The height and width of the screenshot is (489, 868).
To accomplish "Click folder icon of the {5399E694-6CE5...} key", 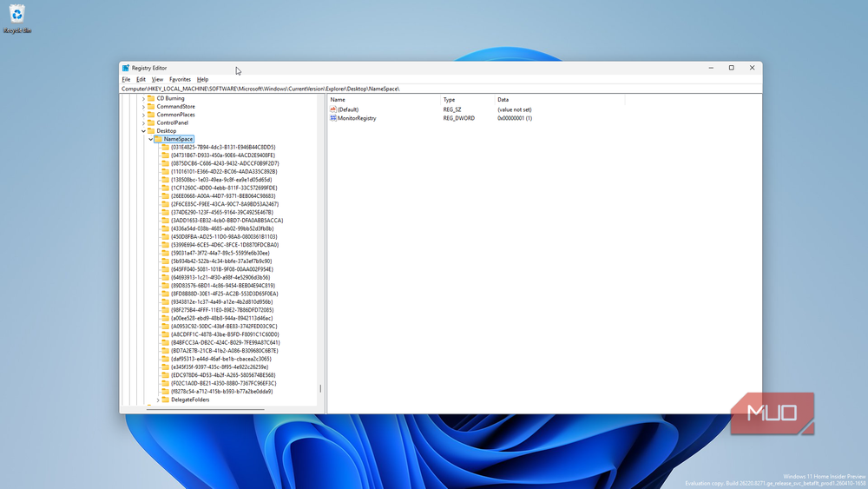I will click(166, 245).
